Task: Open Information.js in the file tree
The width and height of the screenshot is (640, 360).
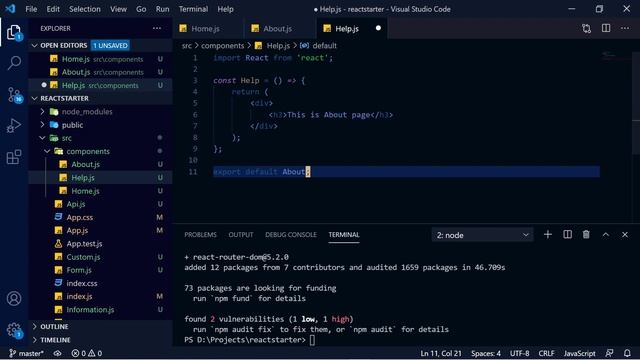Action: tap(90, 309)
